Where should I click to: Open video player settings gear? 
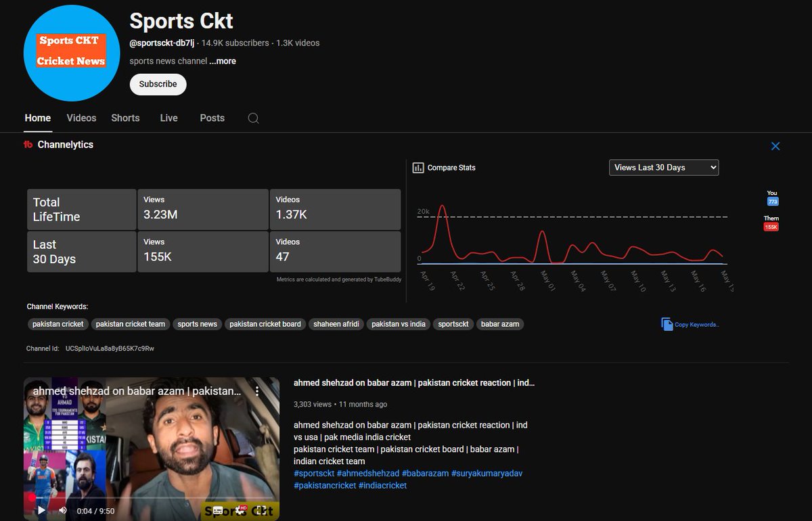[240, 511]
